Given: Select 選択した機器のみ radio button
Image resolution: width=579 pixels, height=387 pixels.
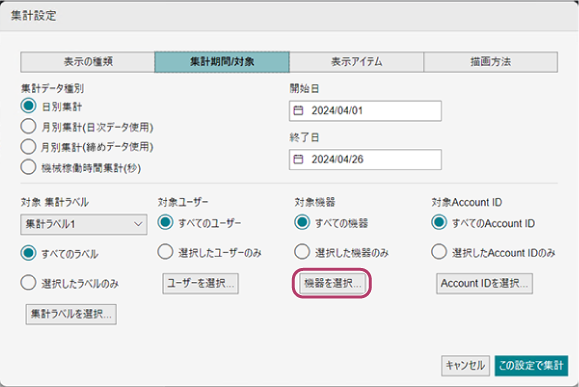Looking at the screenshot, I should (302, 252).
